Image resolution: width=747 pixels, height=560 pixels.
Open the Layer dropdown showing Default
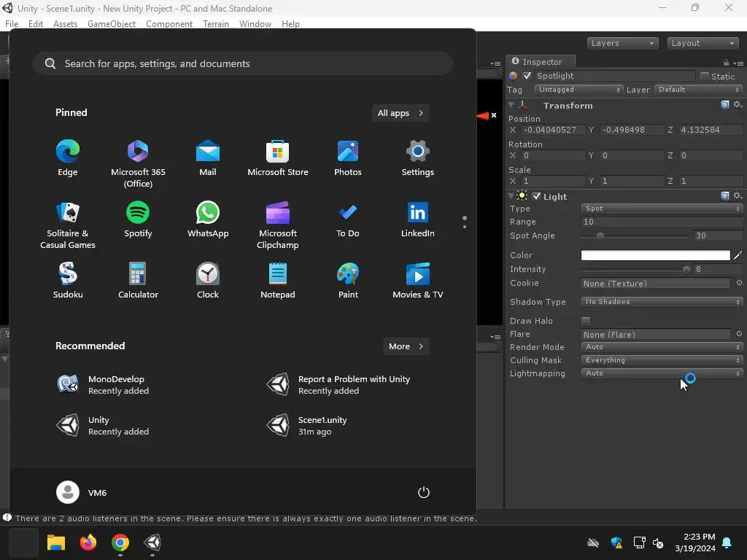698,90
